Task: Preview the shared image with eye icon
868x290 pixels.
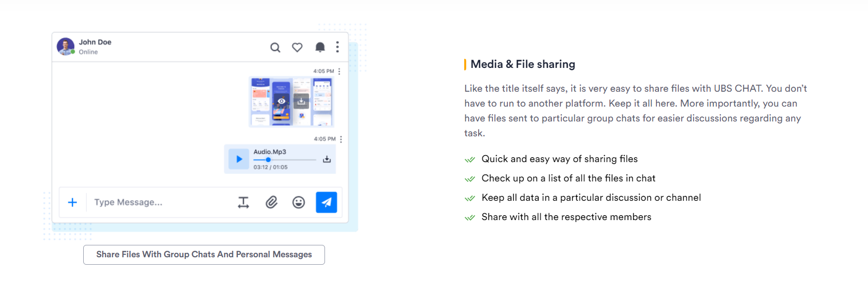Action: pyautogui.click(x=281, y=101)
